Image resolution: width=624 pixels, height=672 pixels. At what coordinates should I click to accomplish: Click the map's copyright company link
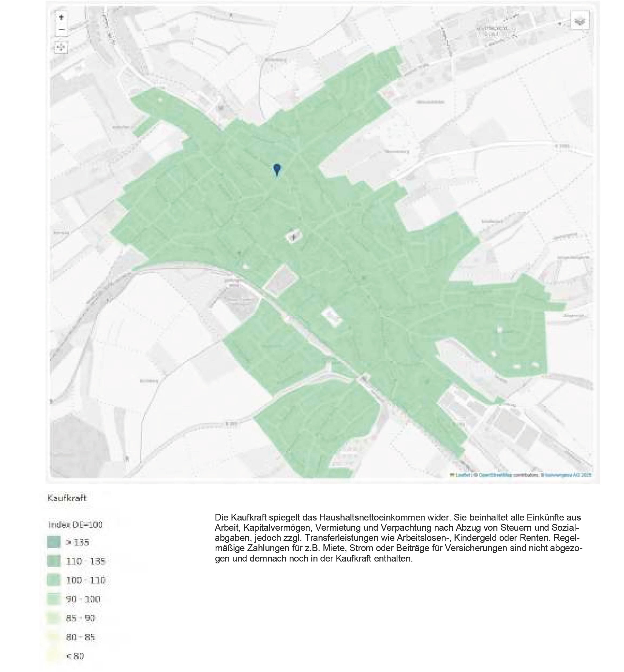coord(567,475)
